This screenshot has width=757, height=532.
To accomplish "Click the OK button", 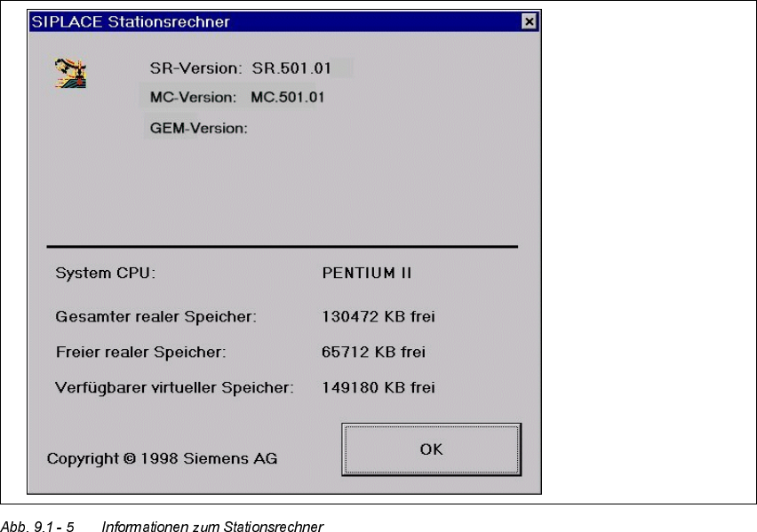I will tap(431, 449).
